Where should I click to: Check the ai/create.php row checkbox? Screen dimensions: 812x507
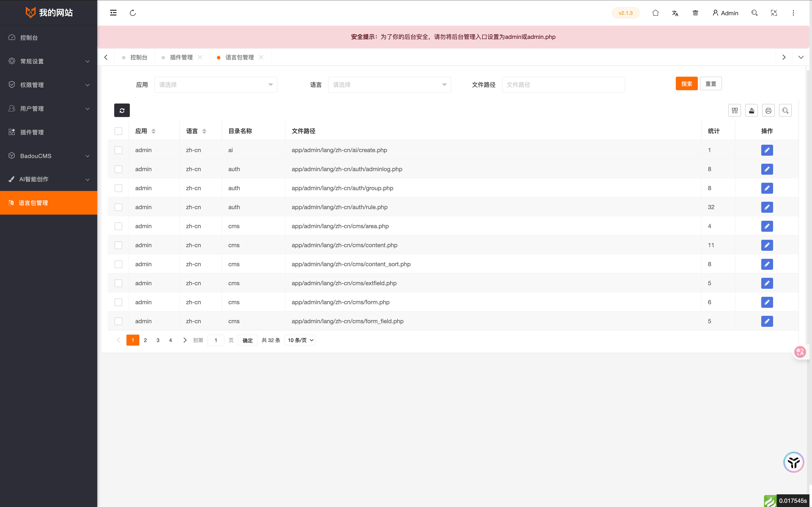pos(118,150)
